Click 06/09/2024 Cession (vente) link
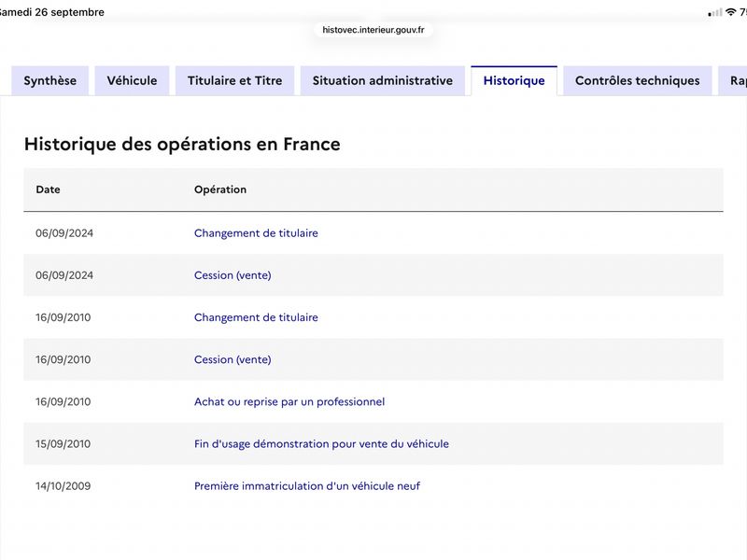The width and height of the screenshot is (747, 560). [x=233, y=275]
